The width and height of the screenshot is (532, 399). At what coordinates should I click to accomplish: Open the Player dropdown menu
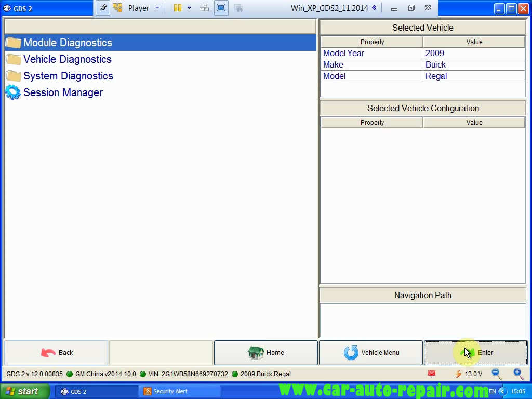[x=143, y=8]
